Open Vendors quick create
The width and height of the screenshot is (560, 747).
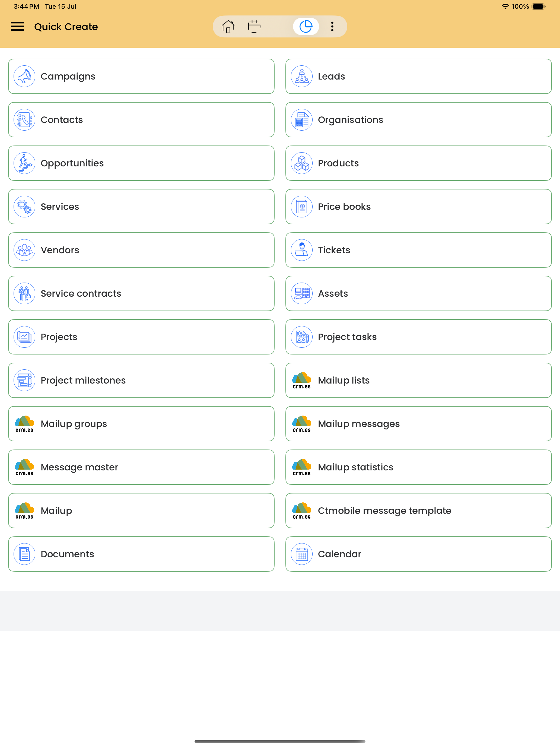point(141,250)
